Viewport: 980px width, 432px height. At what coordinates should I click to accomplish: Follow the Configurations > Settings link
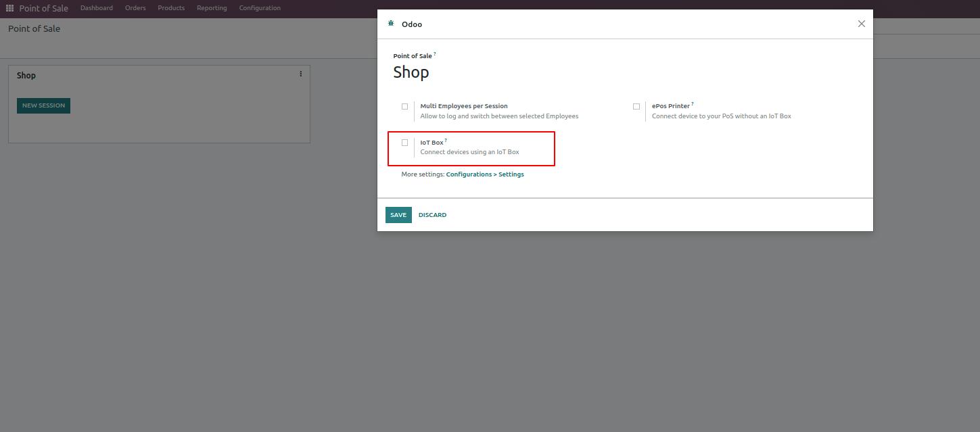(485, 174)
